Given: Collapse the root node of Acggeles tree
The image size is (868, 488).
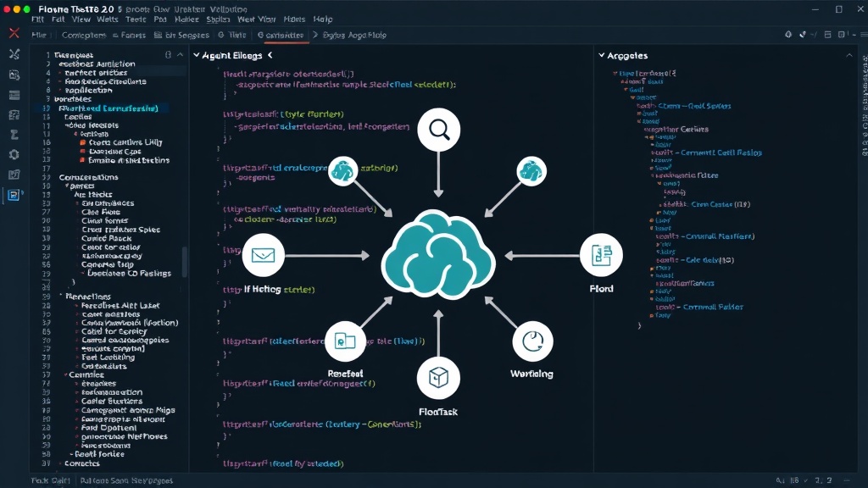Looking at the screenshot, I should [615, 73].
